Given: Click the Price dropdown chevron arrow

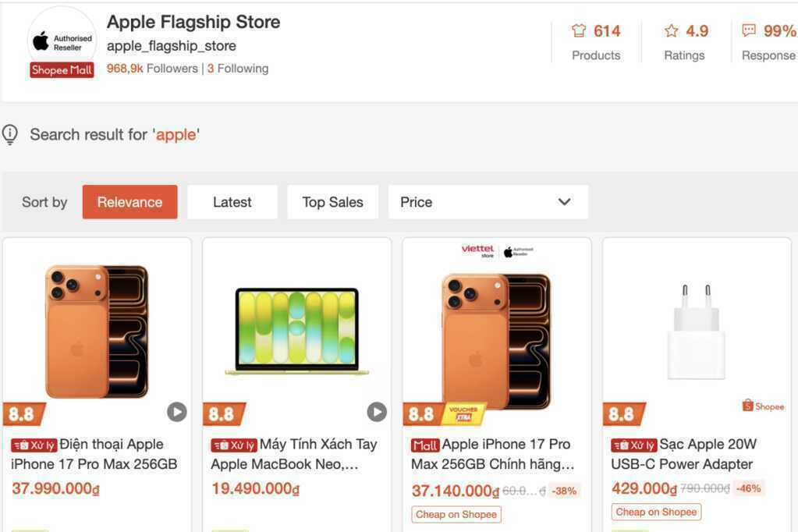Looking at the screenshot, I should click(564, 201).
